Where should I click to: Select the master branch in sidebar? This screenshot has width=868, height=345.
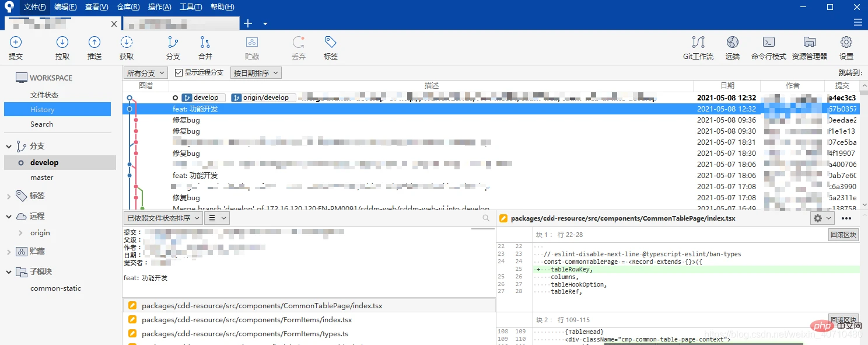point(41,177)
